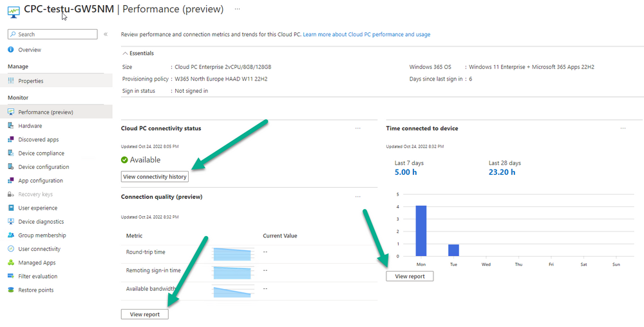The image size is (644, 327).
Task: Click the 'Round-trip time' metric row
Action: [249, 254]
